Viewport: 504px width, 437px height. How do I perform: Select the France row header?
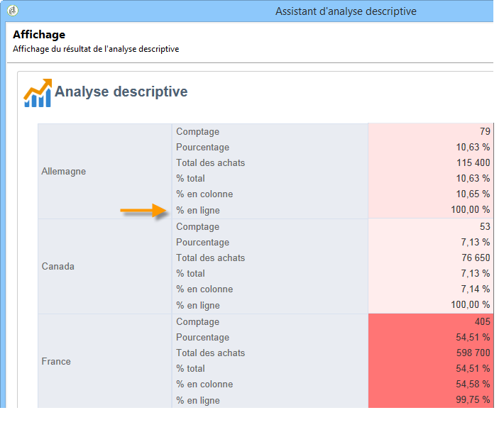click(x=56, y=361)
